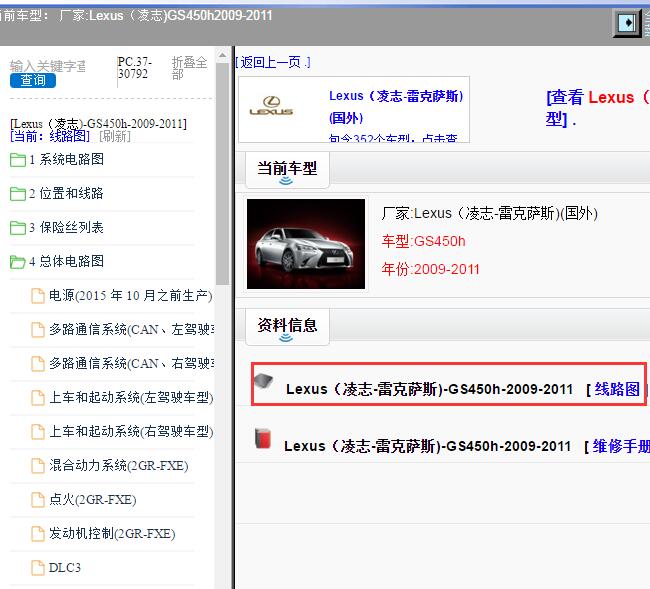Image resolution: width=650 pixels, height=589 pixels.
Task: Click the PC.37-30792 label
Action: pos(134,68)
